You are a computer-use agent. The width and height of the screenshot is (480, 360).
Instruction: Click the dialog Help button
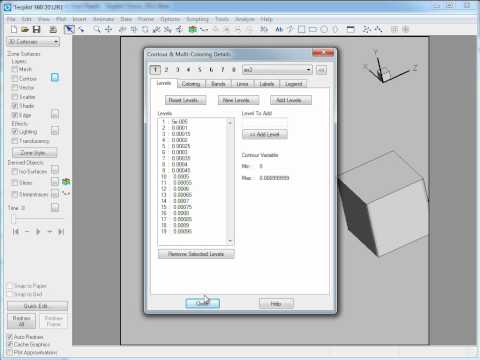click(x=276, y=303)
